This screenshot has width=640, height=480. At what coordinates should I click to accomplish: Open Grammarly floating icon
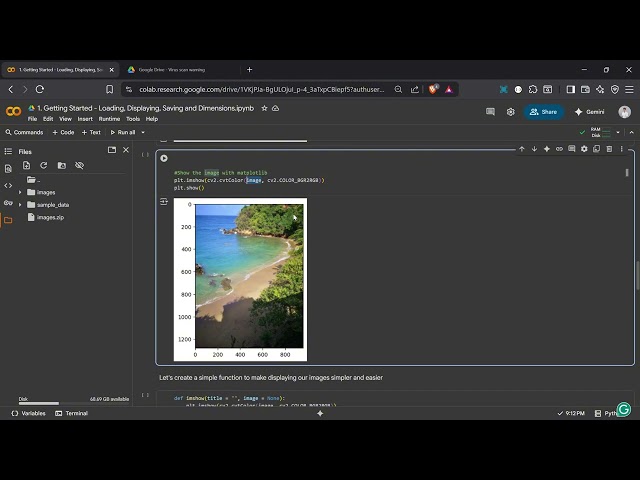click(624, 409)
